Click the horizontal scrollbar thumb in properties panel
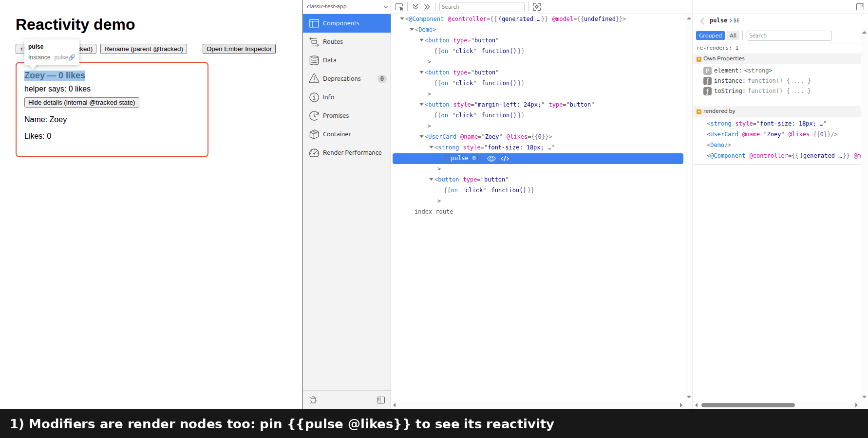The height and width of the screenshot is (438, 868). [x=748, y=405]
